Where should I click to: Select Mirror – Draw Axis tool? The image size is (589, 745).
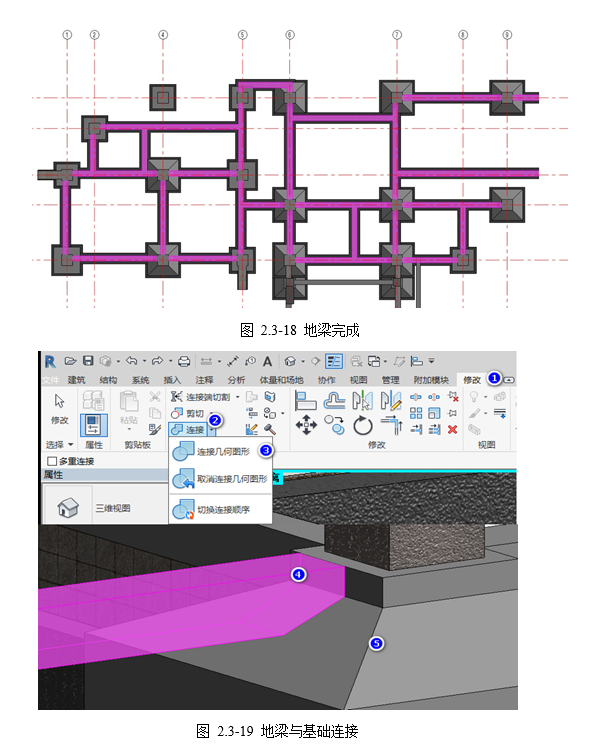tap(391, 401)
